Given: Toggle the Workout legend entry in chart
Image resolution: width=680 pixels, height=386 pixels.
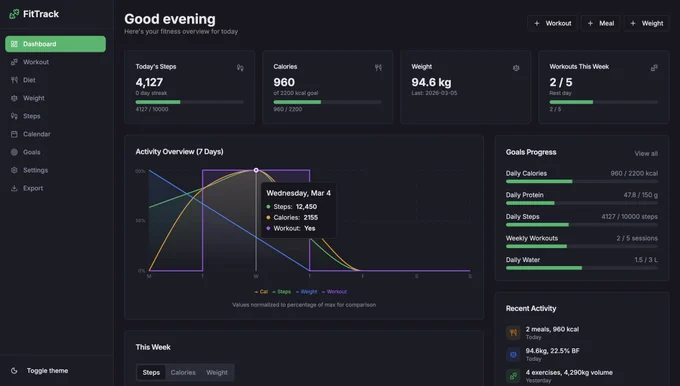Looking at the screenshot, I should tap(334, 292).
